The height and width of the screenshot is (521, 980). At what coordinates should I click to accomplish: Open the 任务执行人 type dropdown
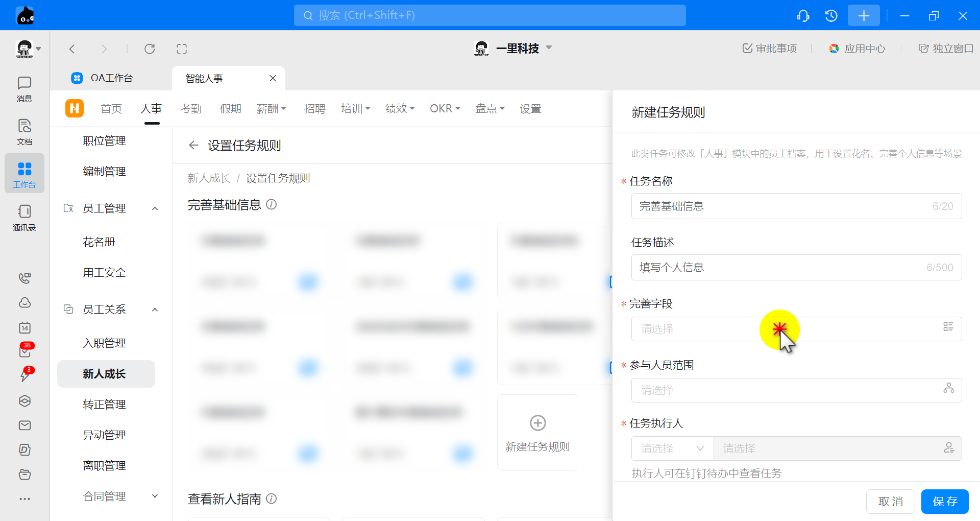[672, 448]
